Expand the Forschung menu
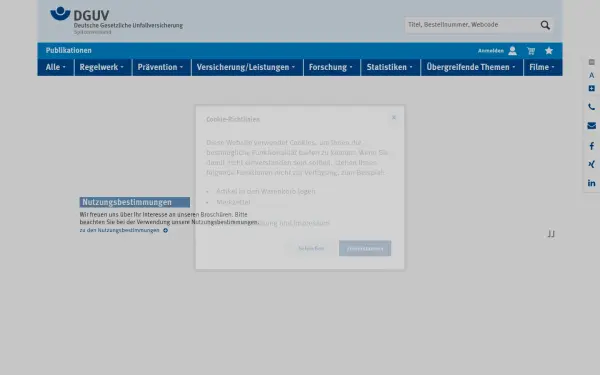 pos(331,67)
